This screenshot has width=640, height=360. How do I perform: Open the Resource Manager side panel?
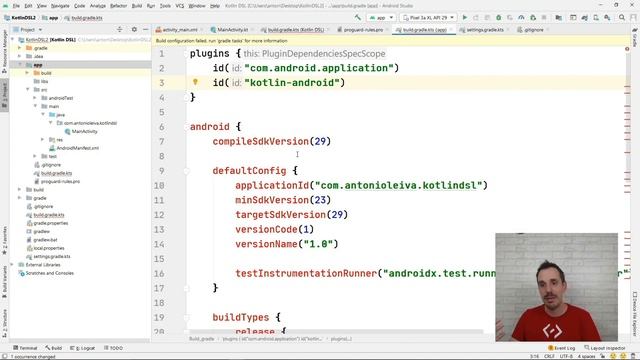click(4, 51)
